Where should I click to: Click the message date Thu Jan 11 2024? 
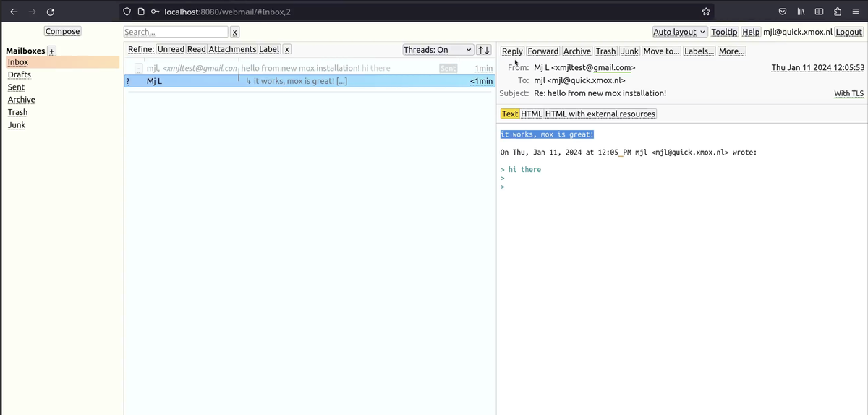pyautogui.click(x=817, y=67)
